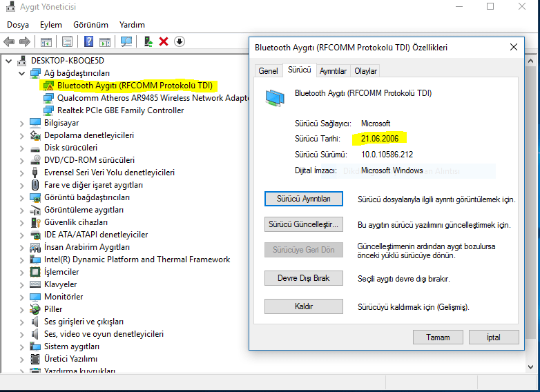540x392 pixels.
Task: Click the Device Manager title bar icon
Action: [x=10, y=6]
